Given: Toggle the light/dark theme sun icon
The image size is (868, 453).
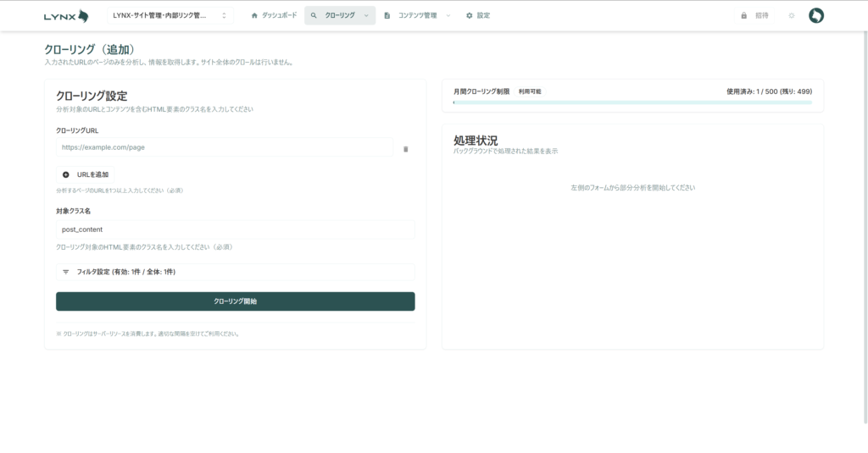Looking at the screenshot, I should coord(791,15).
